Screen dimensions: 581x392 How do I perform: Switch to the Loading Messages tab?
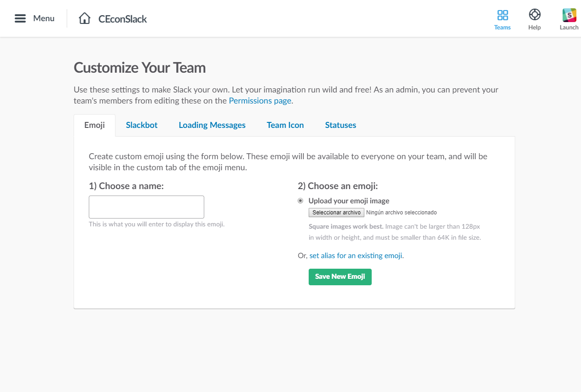click(x=212, y=125)
